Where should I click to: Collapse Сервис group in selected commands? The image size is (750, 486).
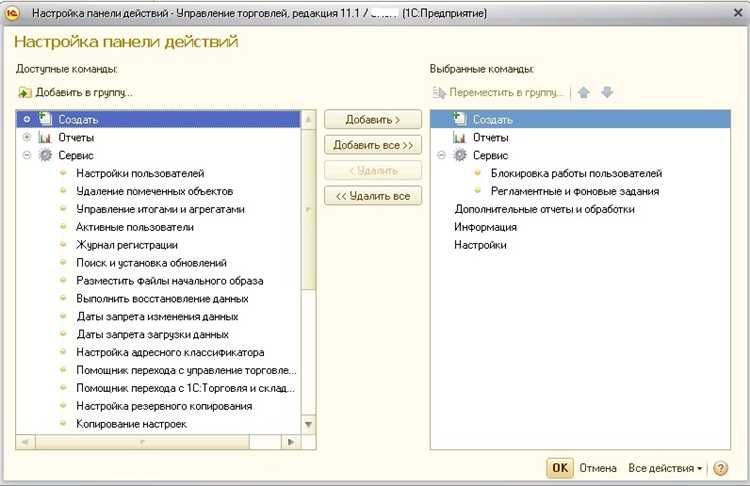[441, 155]
